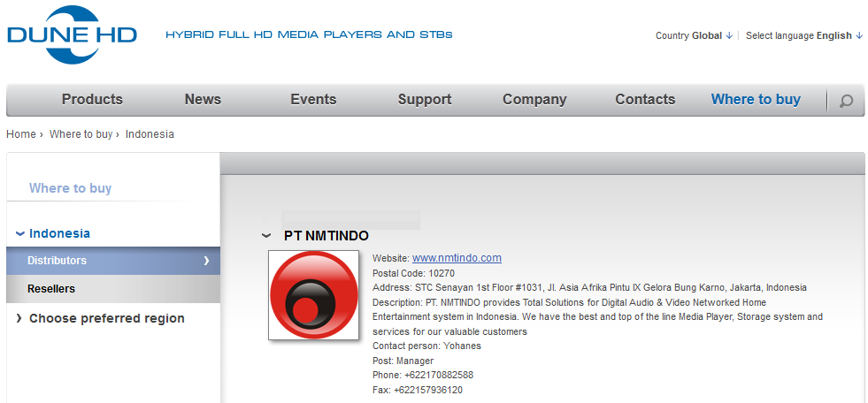Image resolution: width=868 pixels, height=403 pixels.
Task: Open the search magnifier icon
Action: pyautogui.click(x=846, y=101)
